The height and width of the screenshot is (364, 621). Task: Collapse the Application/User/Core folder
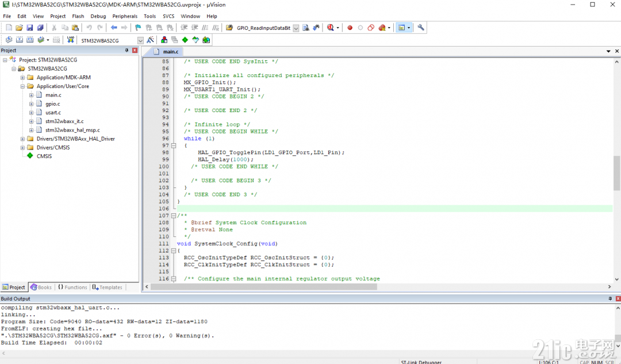click(22, 86)
